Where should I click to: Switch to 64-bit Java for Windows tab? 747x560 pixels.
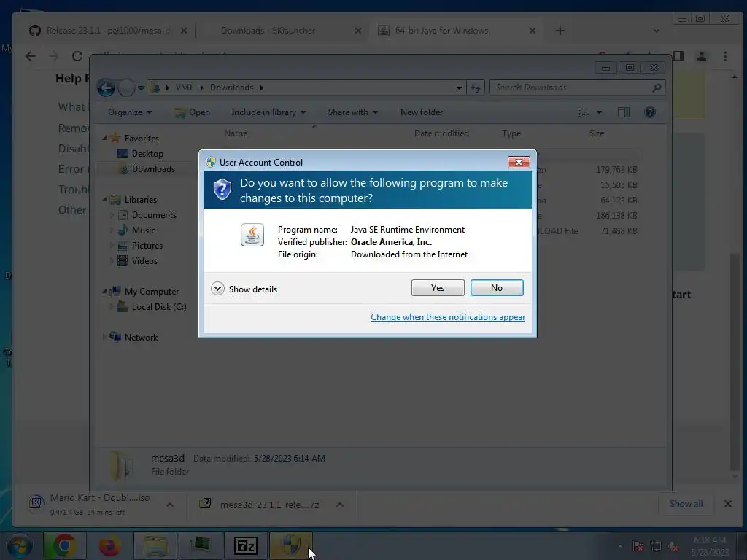456,31
